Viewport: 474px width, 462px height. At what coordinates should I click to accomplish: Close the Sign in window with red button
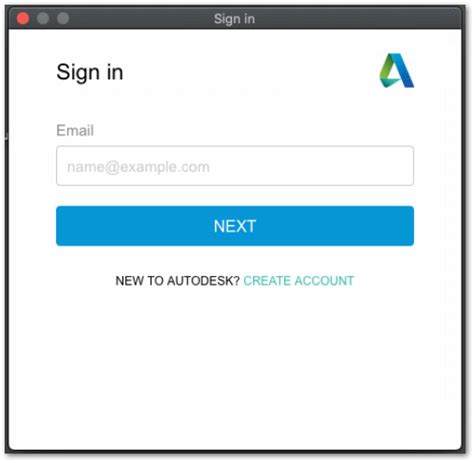coord(23,18)
